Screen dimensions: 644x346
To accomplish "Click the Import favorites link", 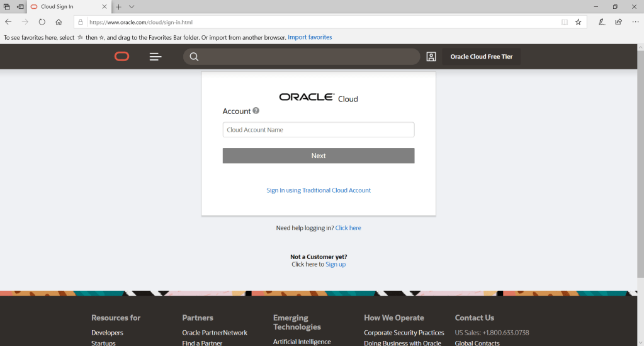I will 310,37.
